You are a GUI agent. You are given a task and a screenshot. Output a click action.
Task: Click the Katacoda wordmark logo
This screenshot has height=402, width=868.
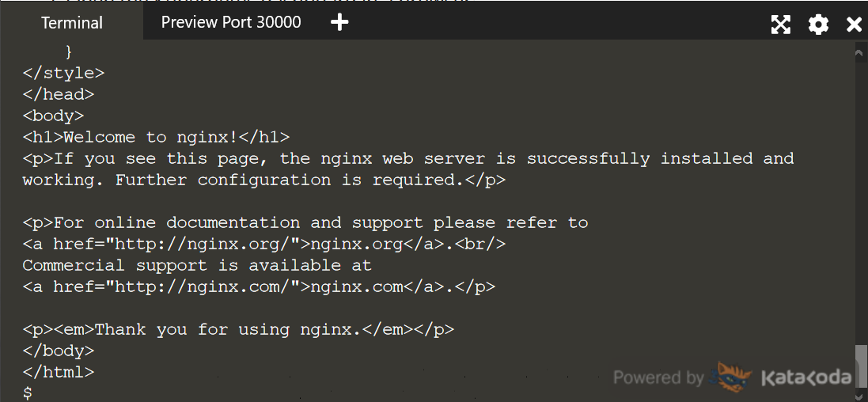click(806, 377)
